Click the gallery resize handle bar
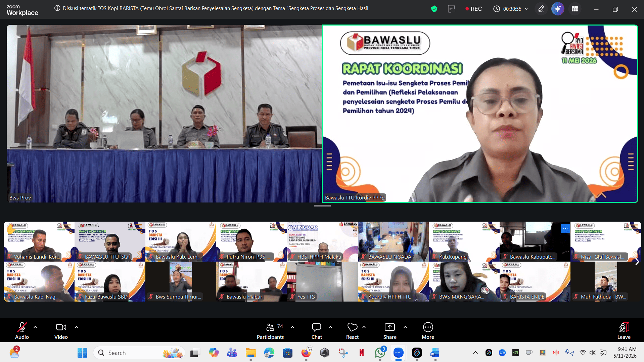 click(x=322, y=206)
